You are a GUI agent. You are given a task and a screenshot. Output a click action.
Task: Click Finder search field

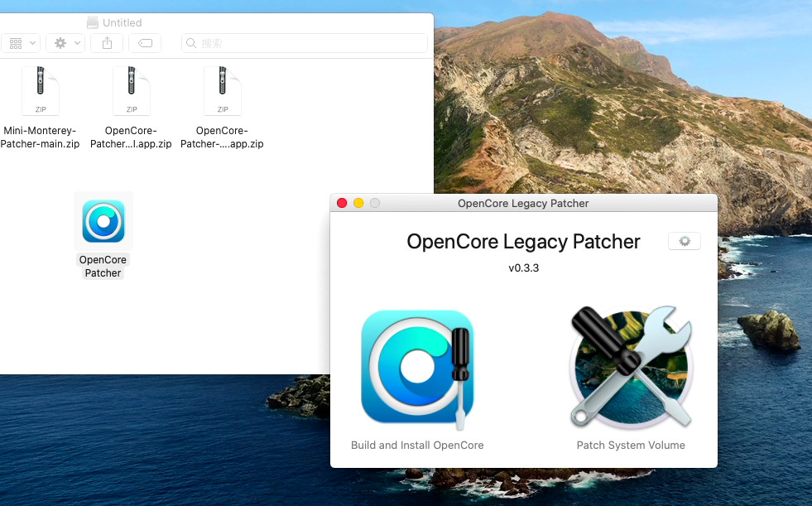305,43
